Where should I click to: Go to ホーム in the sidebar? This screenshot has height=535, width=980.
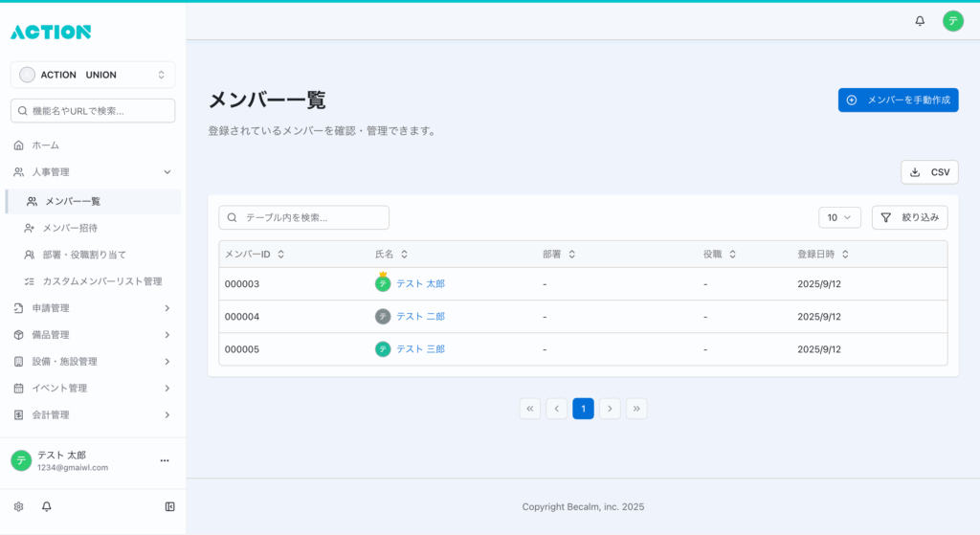[x=45, y=145]
